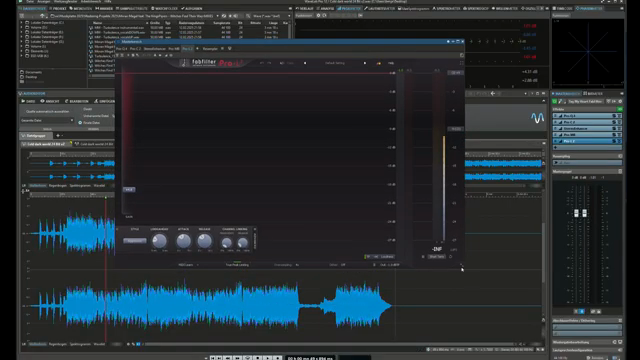The width and height of the screenshot is (640, 360).
Task: Click the Short Term loudness button
Action: pos(436,257)
